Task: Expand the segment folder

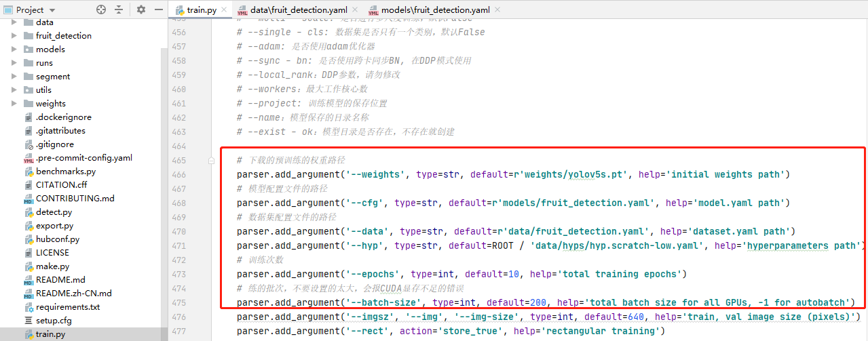Action: (14, 76)
